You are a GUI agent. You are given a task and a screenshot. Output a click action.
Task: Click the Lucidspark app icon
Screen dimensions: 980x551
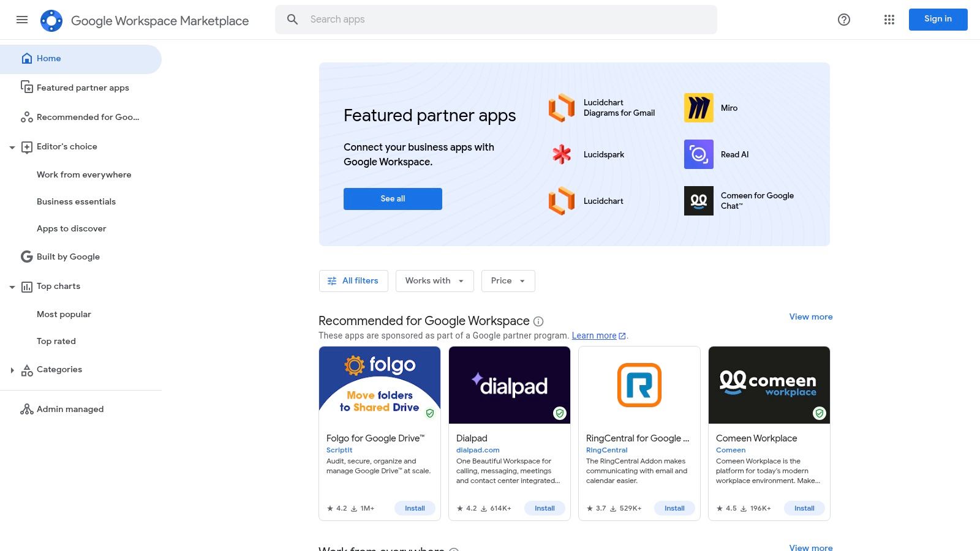click(x=562, y=154)
